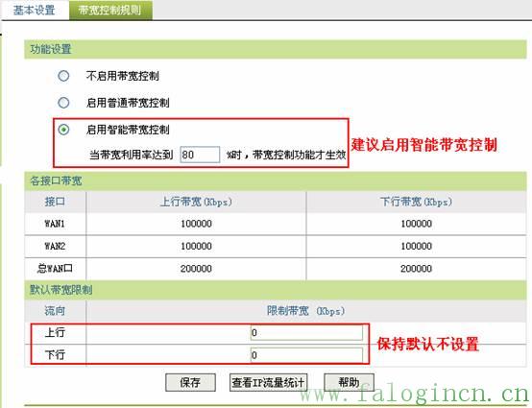This screenshot has height=408, width=532.
Task: Click WAN1 downstream value 100000
Action: coord(417,224)
